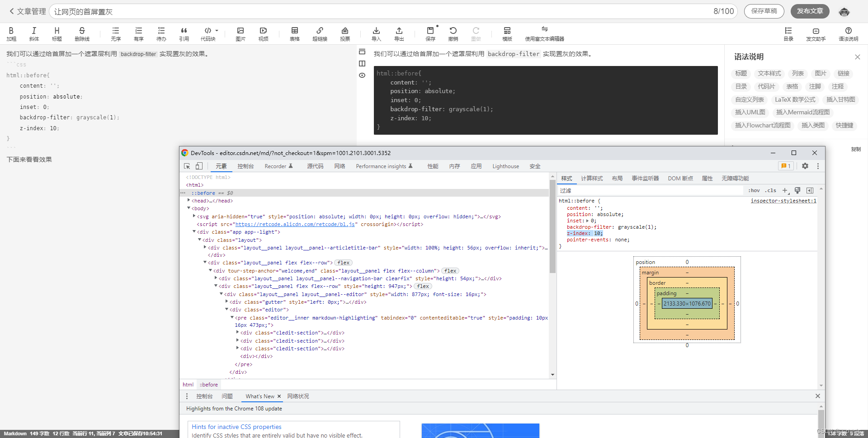Click the LaTeX 数学公式 syntax tag
Screen dimensions: 868x438
point(795,99)
